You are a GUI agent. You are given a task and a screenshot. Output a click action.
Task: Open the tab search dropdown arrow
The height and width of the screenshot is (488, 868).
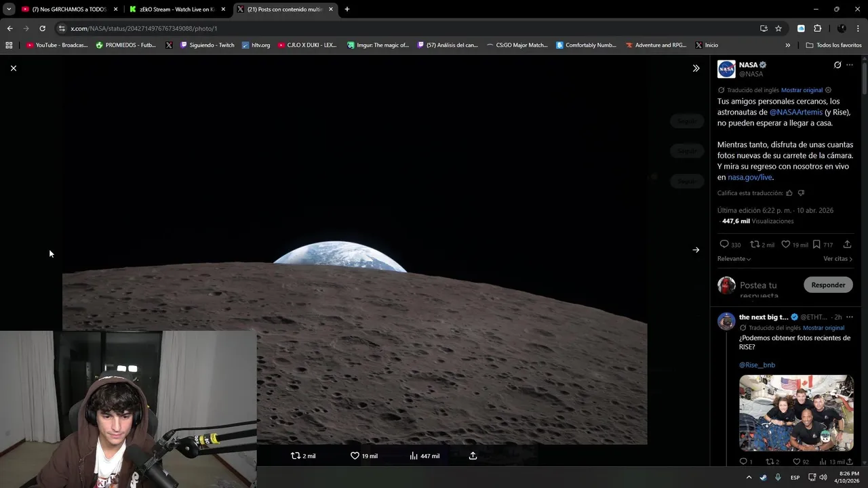pyautogui.click(x=8, y=9)
